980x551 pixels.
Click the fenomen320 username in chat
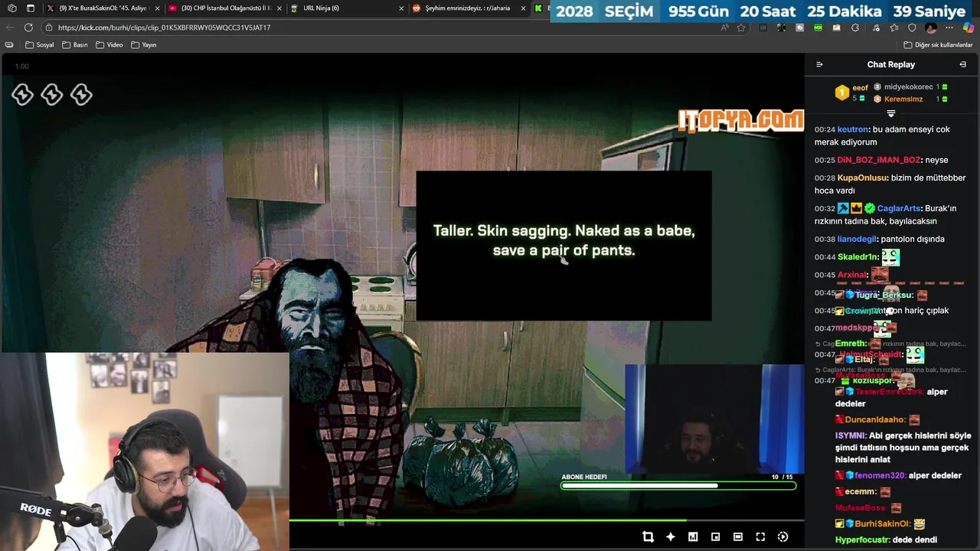pyautogui.click(x=880, y=475)
